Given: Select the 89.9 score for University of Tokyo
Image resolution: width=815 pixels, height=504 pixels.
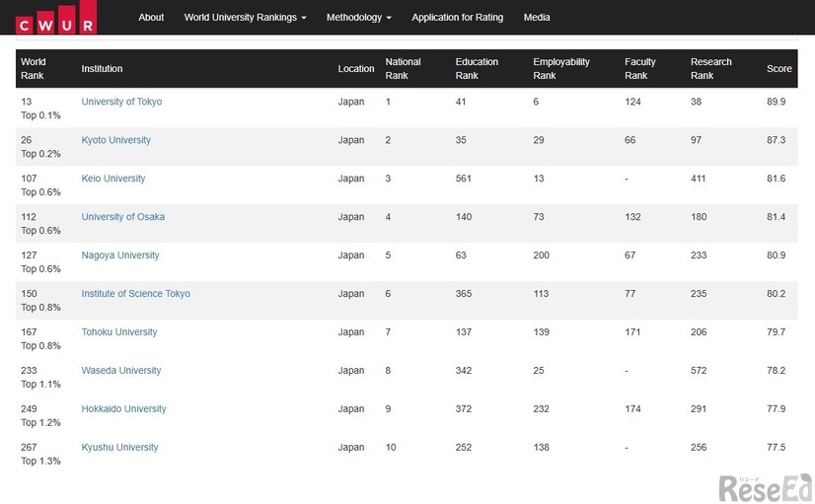Looking at the screenshot, I should pyautogui.click(x=776, y=102).
